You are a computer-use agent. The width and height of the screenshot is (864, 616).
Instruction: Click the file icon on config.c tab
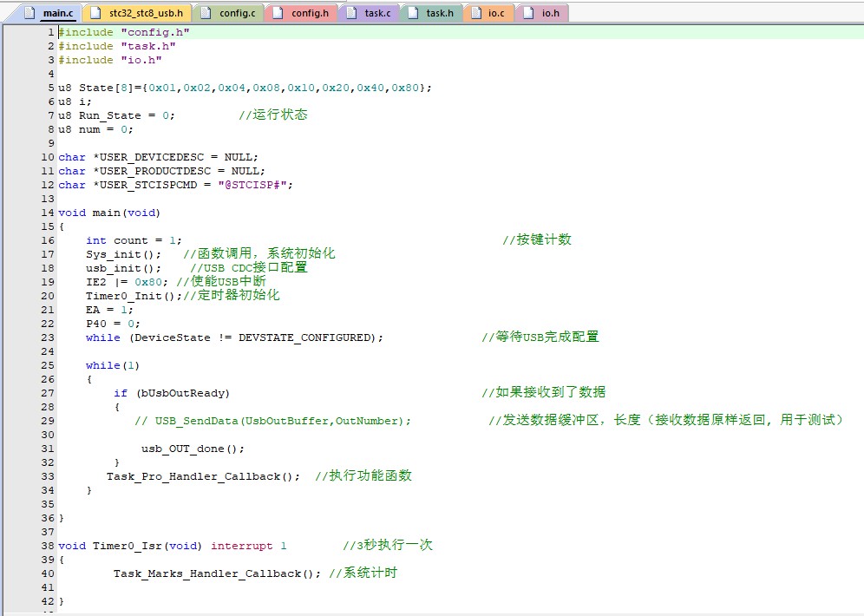pyautogui.click(x=206, y=13)
